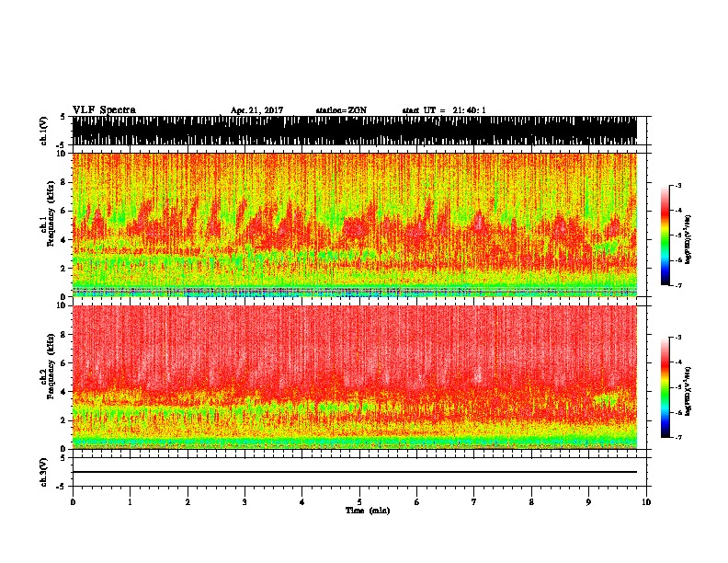Click the time axis tick label "0"
728x563 pixels.
[73, 501]
